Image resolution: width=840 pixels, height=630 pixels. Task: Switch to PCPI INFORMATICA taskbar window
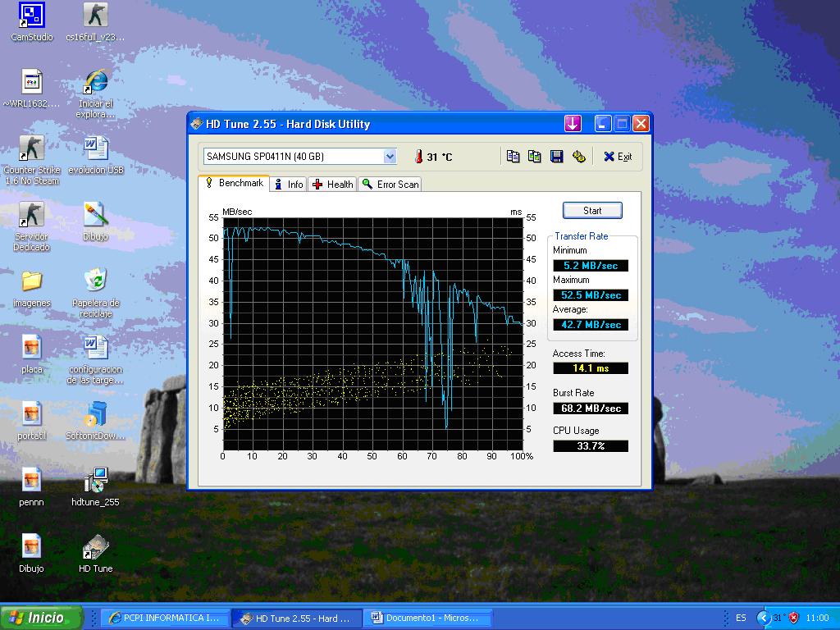pyautogui.click(x=165, y=618)
